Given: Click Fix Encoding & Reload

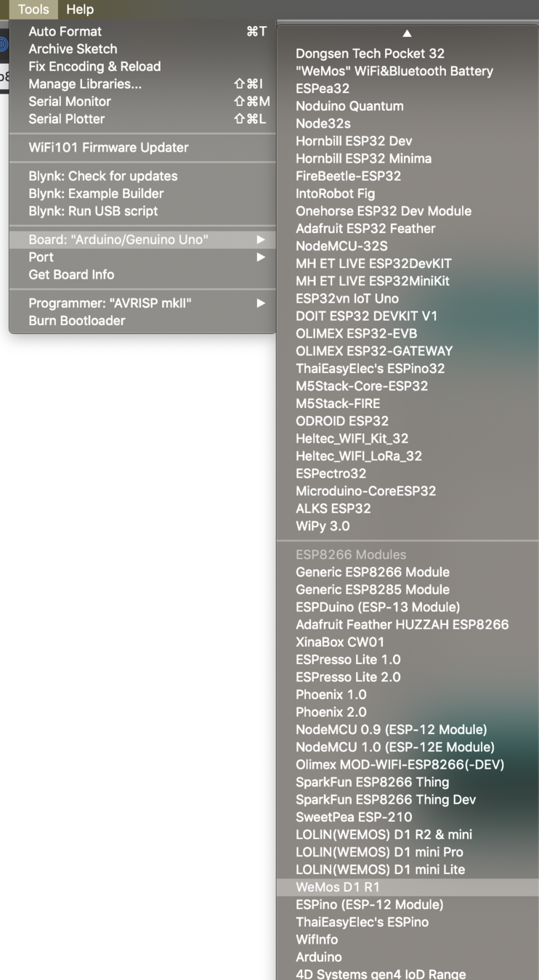Looking at the screenshot, I should [x=142, y=66].
